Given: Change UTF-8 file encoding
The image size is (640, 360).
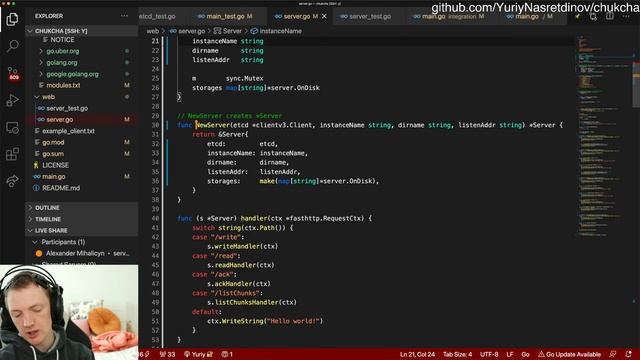Looking at the screenshot, I should (x=489, y=354).
